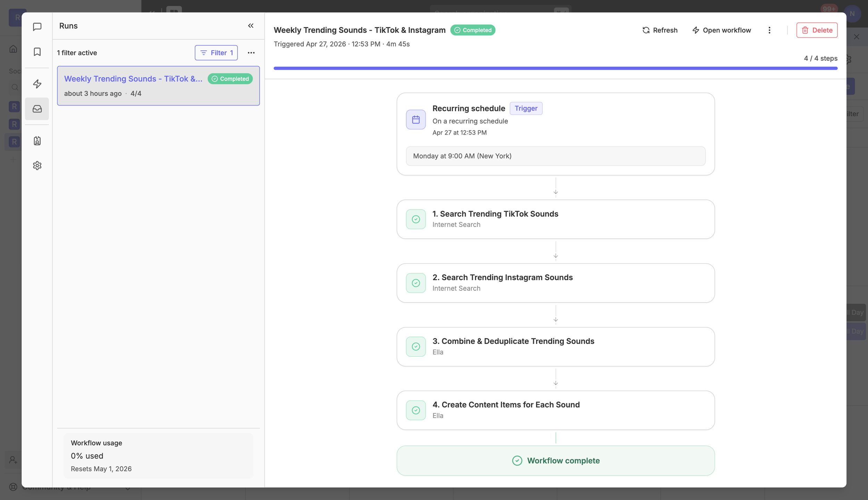This screenshot has width=868, height=500.
Task: Click the check icon of step 2
Action: tap(416, 283)
